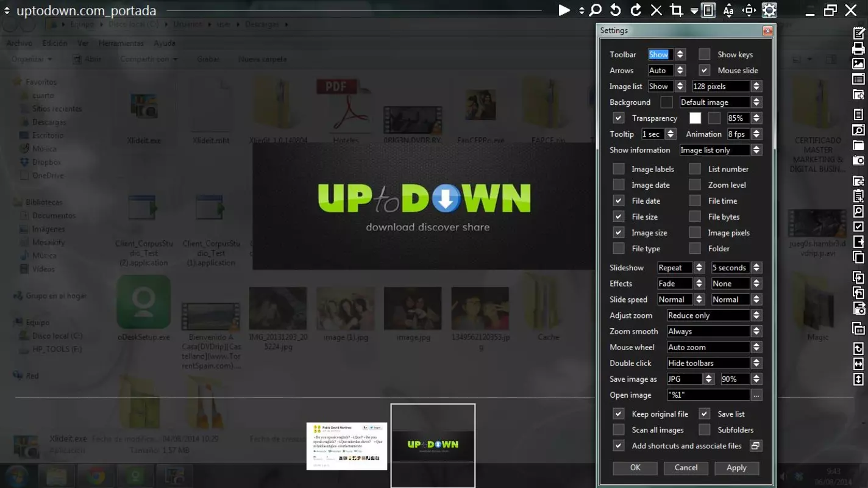
Task: Select the crop tool icon
Action: coord(676,10)
